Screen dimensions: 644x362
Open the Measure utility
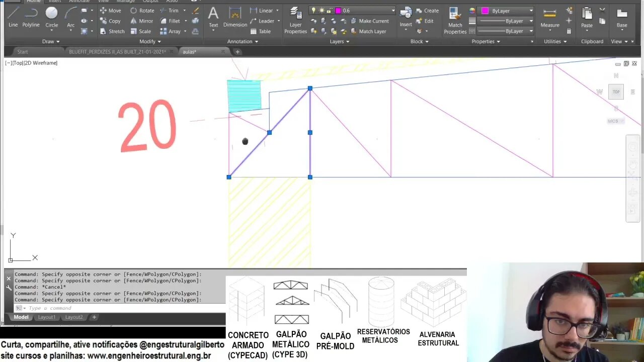(550, 17)
